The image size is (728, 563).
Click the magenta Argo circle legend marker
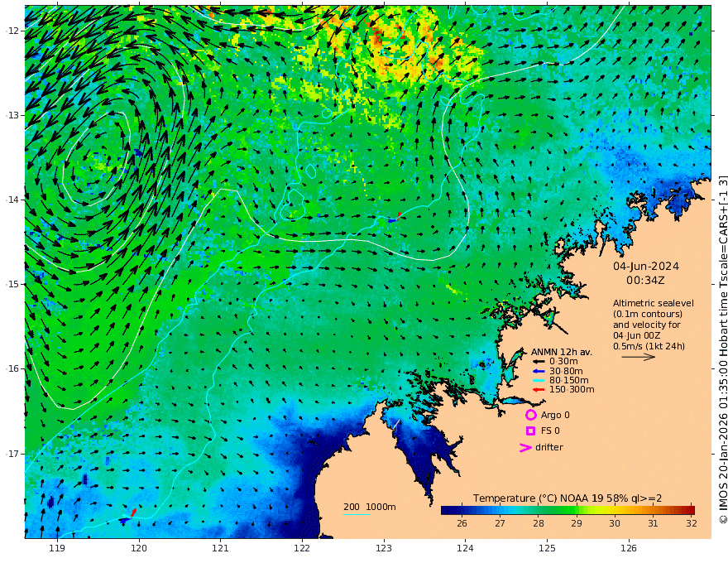coord(530,415)
